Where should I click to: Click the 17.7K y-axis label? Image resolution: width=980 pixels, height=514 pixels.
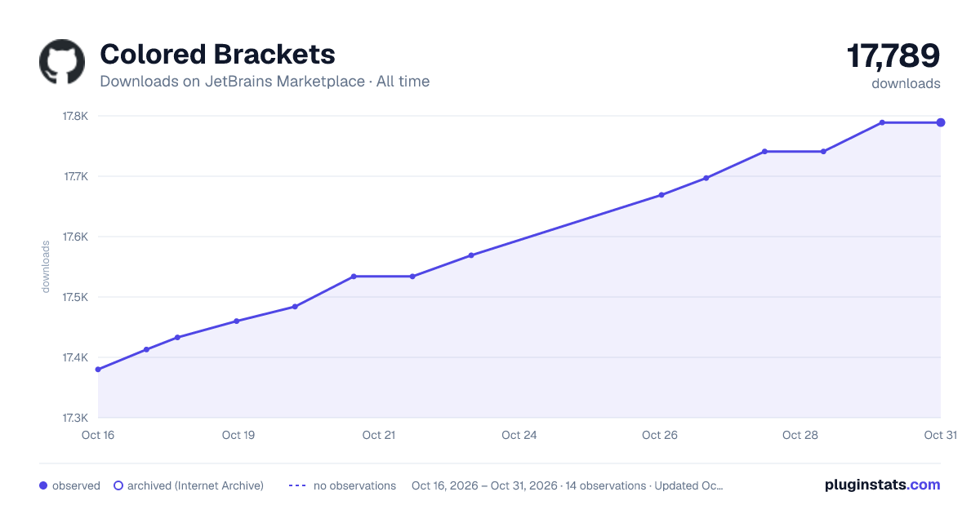(75, 176)
